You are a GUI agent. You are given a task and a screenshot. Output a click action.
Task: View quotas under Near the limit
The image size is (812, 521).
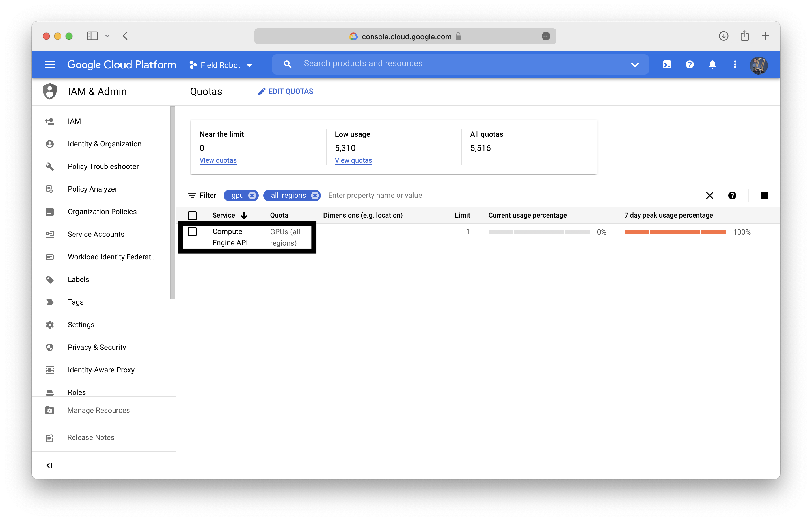[218, 160]
